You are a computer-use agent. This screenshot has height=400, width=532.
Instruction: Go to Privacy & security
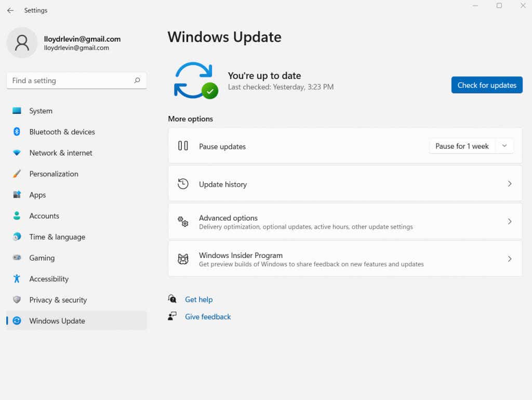76,300
